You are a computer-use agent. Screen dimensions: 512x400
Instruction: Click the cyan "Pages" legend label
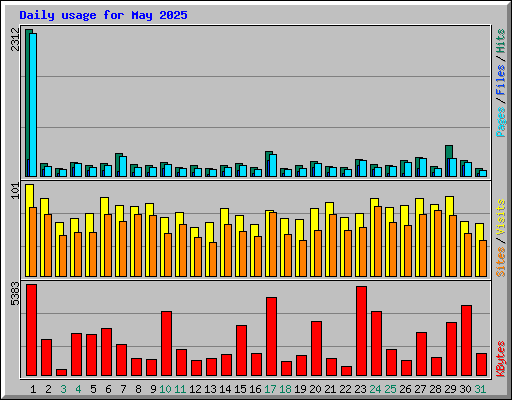click(500, 122)
